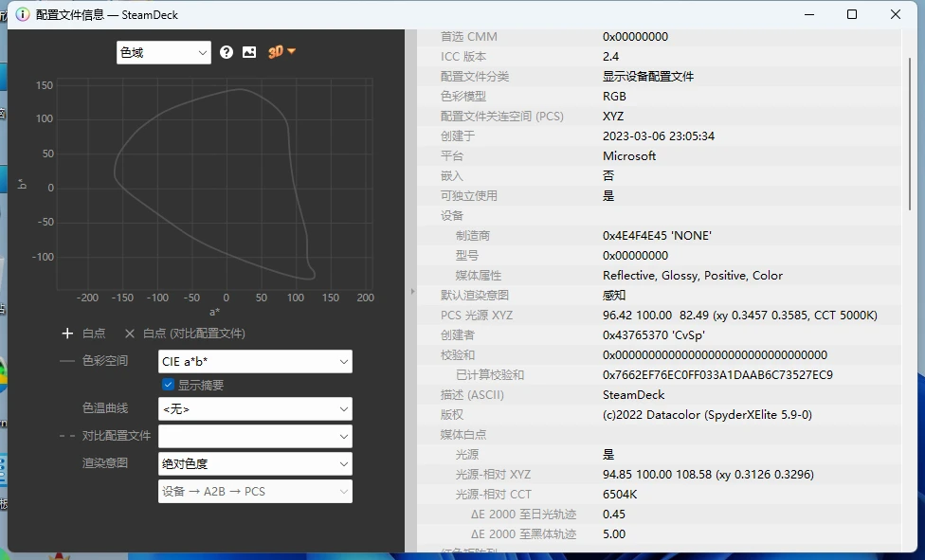The height and width of the screenshot is (560, 925).
Task: Click the 设备 section heading in info panel
Action: pos(452,216)
